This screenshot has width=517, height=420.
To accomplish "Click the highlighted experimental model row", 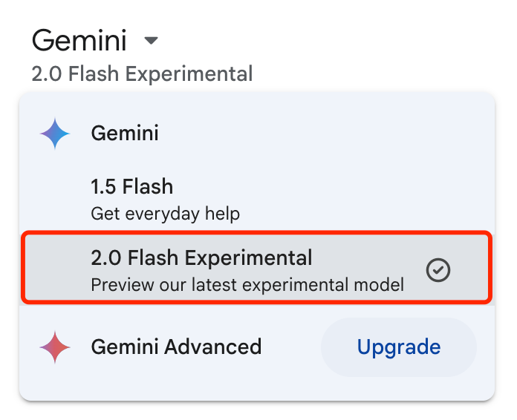I will coord(257,267).
